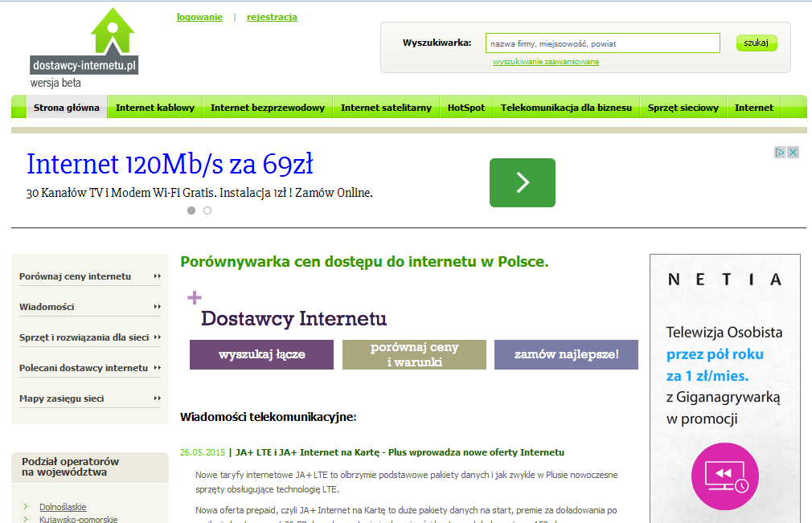
Task: Close the ad with the X icon
Action: 793,152
